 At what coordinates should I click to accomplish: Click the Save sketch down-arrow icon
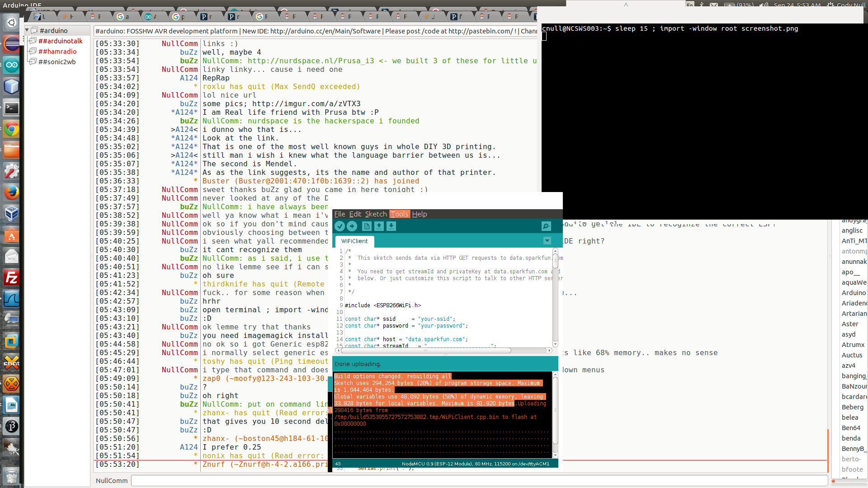click(391, 226)
